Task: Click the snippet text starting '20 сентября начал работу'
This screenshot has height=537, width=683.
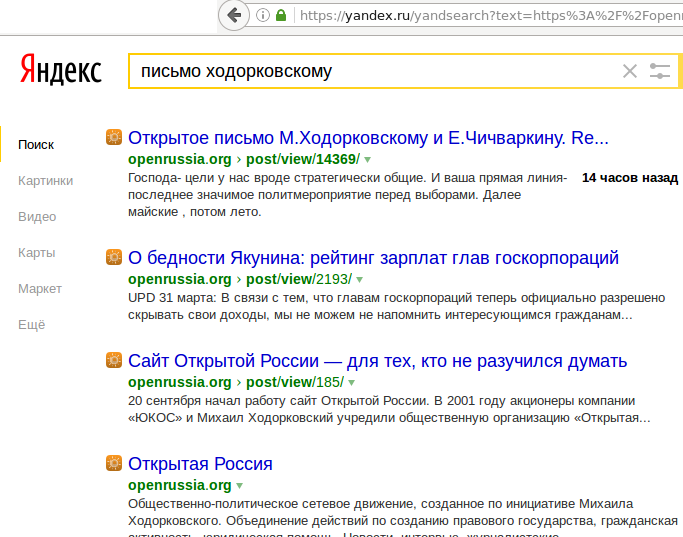Action: click(389, 409)
